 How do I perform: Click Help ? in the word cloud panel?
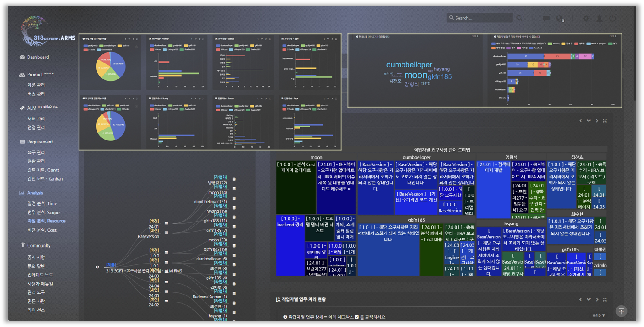(475, 36)
